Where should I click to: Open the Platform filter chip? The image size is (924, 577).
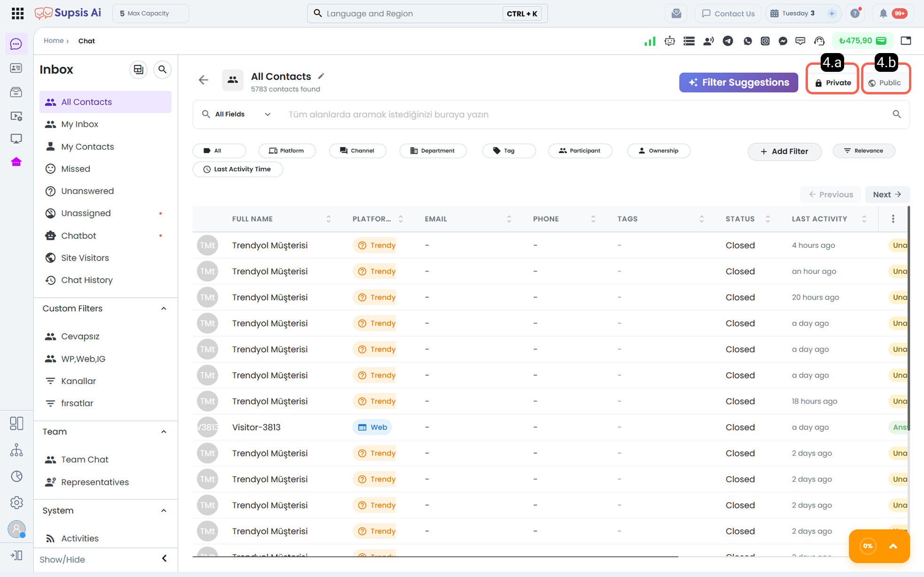pos(287,151)
